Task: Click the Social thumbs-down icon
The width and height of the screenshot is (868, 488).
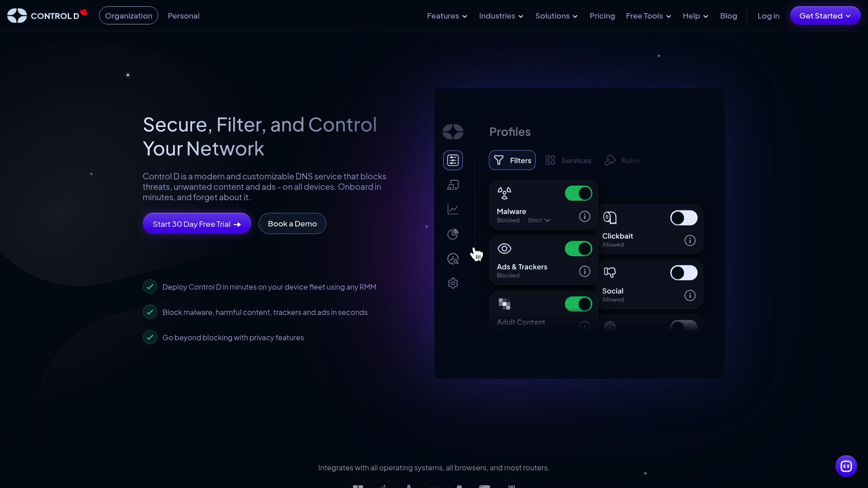Action: coord(610,272)
